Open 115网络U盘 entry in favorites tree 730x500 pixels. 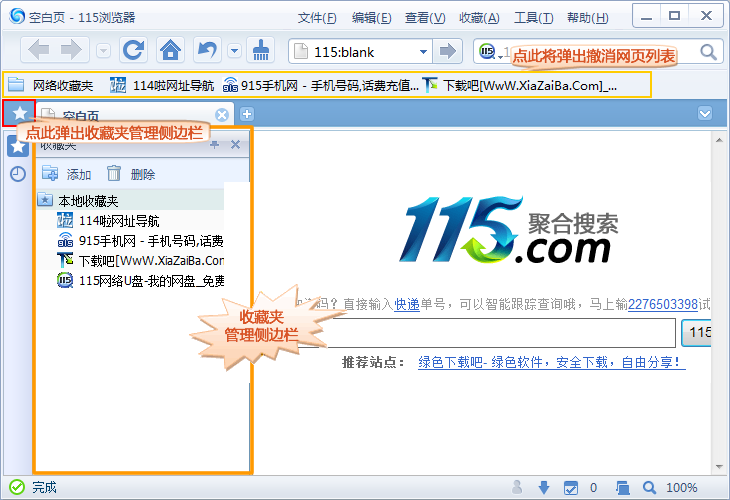pos(140,281)
